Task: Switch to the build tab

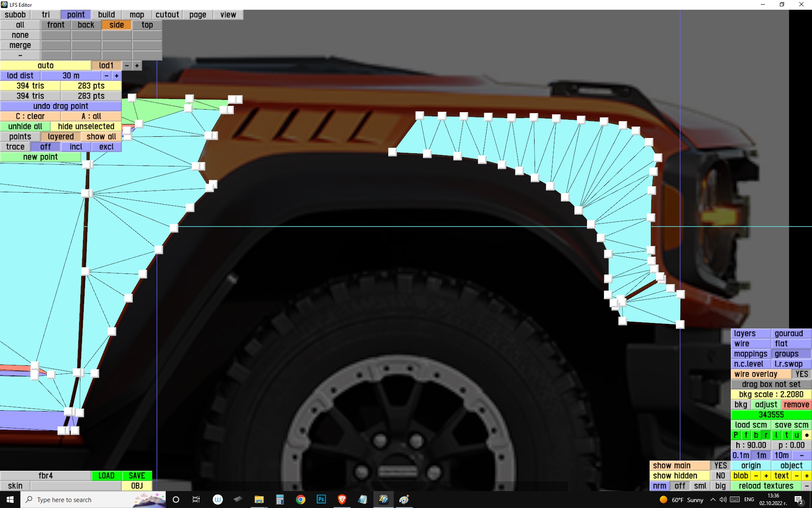Action: (x=106, y=15)
